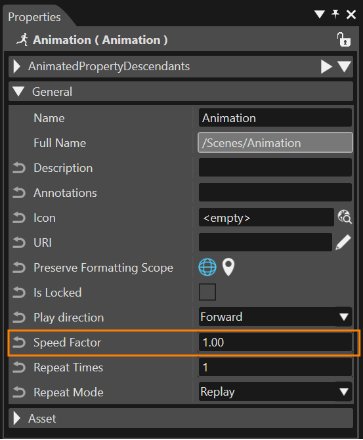Open the Properties panel options dropdown arrow
The image size is (363, 440).
319,14
